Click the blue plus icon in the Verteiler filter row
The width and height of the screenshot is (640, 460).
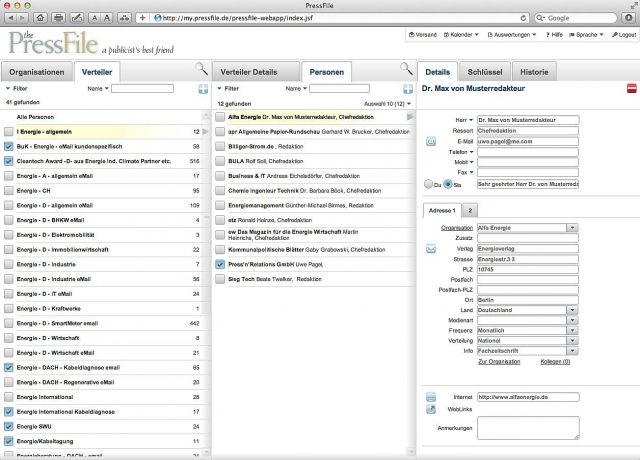[203, 89]
